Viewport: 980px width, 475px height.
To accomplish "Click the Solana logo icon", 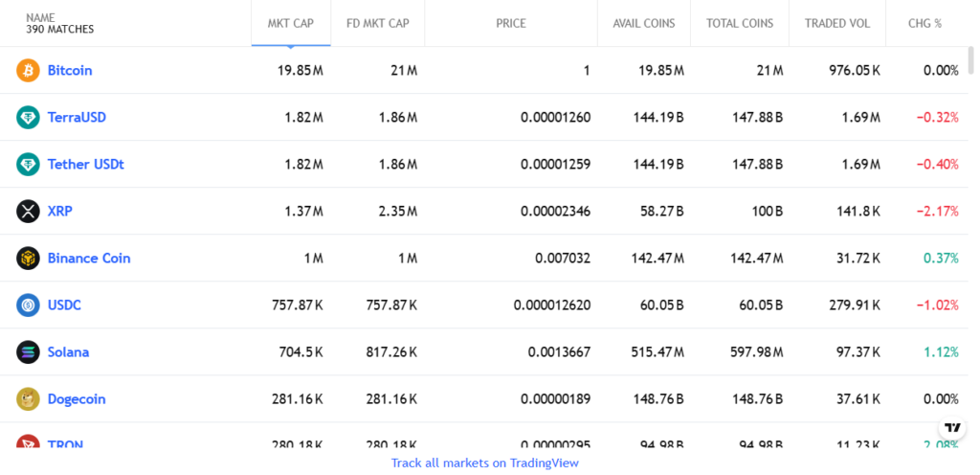I will coord(28,351).
